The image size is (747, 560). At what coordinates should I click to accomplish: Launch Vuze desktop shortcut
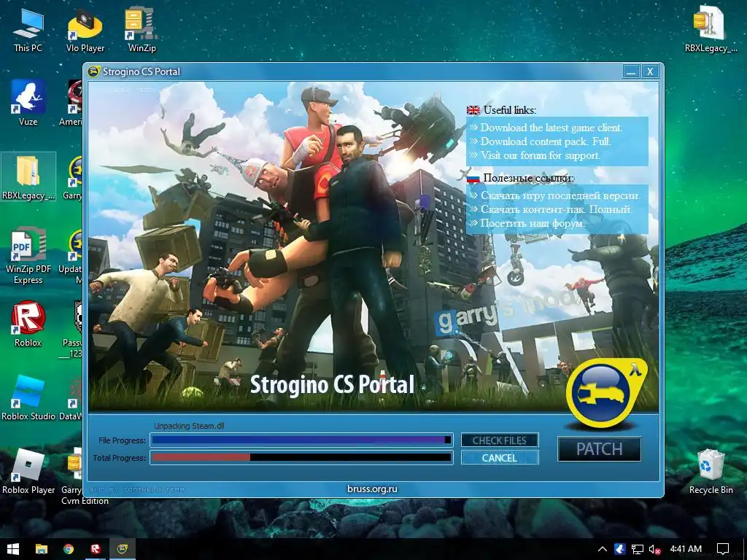pos(28,103)
